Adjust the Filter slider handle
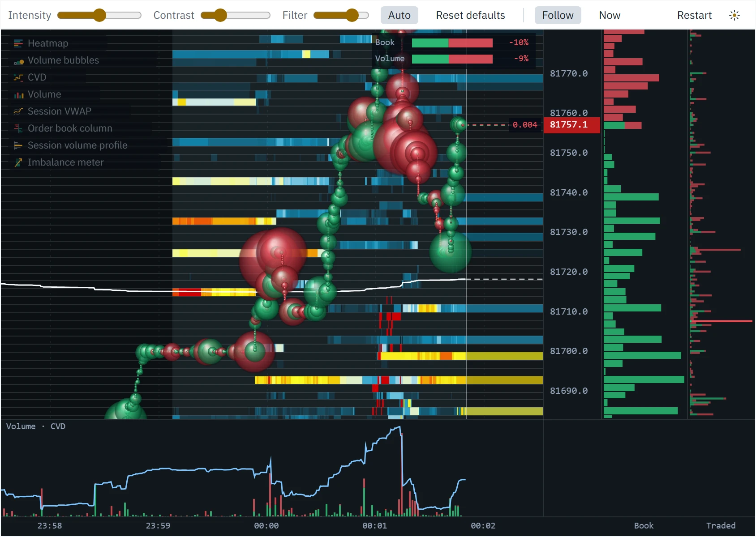The image size is (756, 537). pos(352,15)
